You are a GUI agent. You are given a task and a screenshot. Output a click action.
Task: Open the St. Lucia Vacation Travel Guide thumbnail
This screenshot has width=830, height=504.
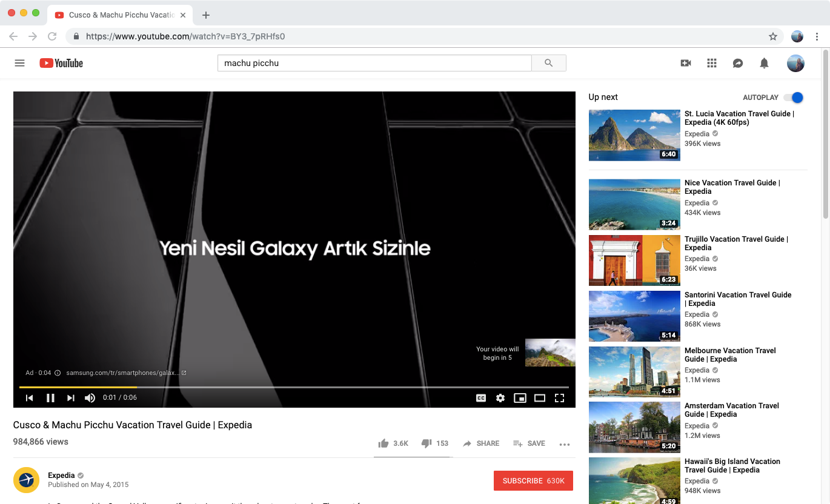coord(634,135)
